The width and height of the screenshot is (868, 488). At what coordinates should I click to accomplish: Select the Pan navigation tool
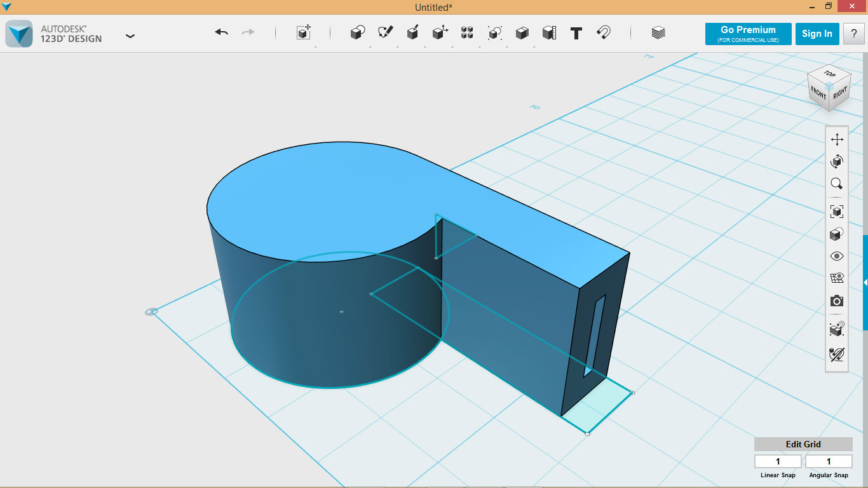pos(837,139)
